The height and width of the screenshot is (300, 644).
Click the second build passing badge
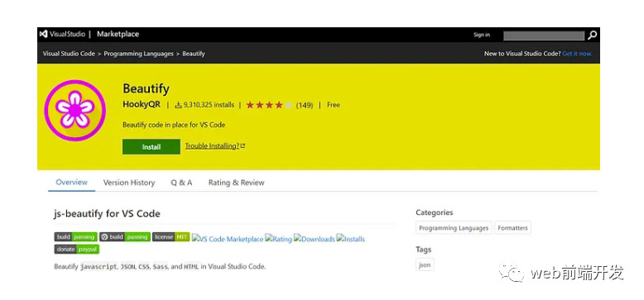(x=125, y=237)
